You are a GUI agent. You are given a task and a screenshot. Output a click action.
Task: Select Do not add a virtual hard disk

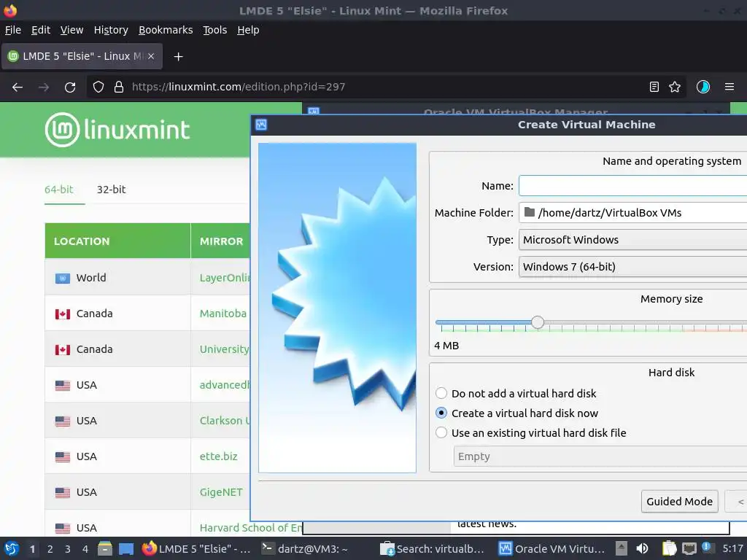516,393
